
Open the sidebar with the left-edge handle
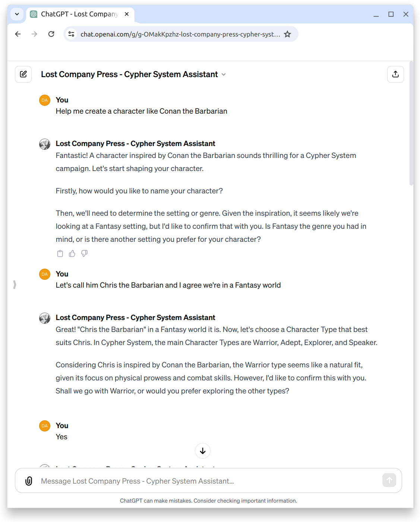pos(15,285)
